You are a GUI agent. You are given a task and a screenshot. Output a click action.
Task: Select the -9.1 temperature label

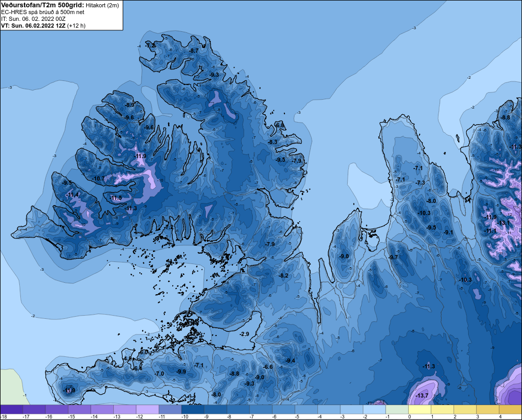tap(448, 232)
